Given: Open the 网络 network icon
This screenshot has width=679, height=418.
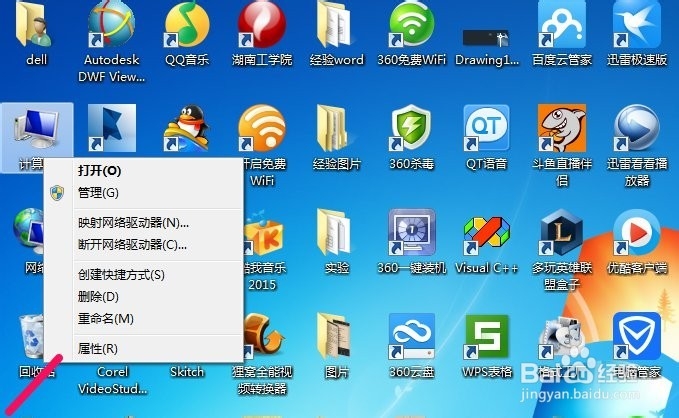Looking at the screenshot, I should (x=29, y=232).
